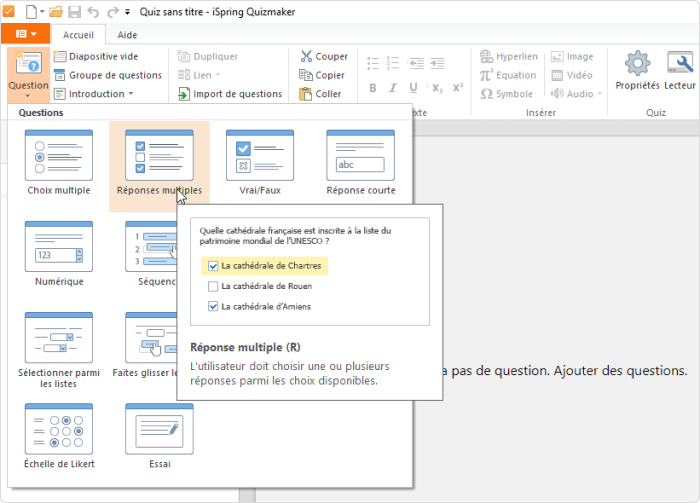Insert a Symbole
The height and width of the screenshot is (503, 700).
[507, 94]
